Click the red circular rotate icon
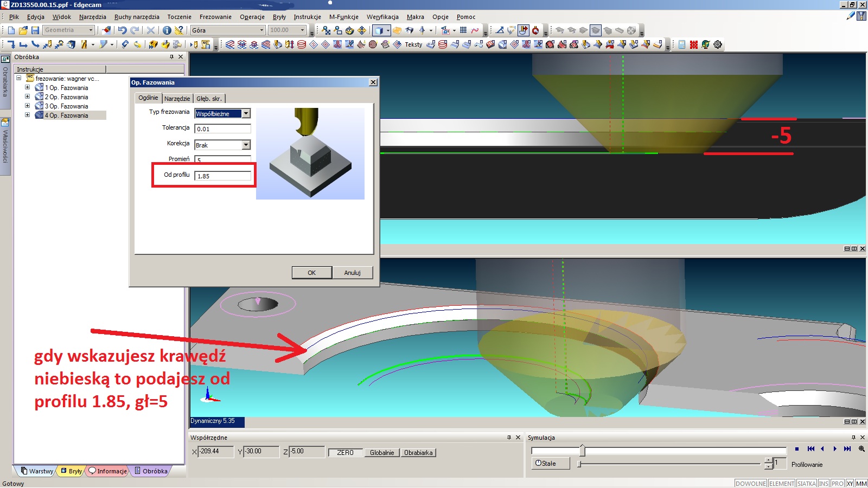This screenshot has height=488, width=868. click(535, 30)
